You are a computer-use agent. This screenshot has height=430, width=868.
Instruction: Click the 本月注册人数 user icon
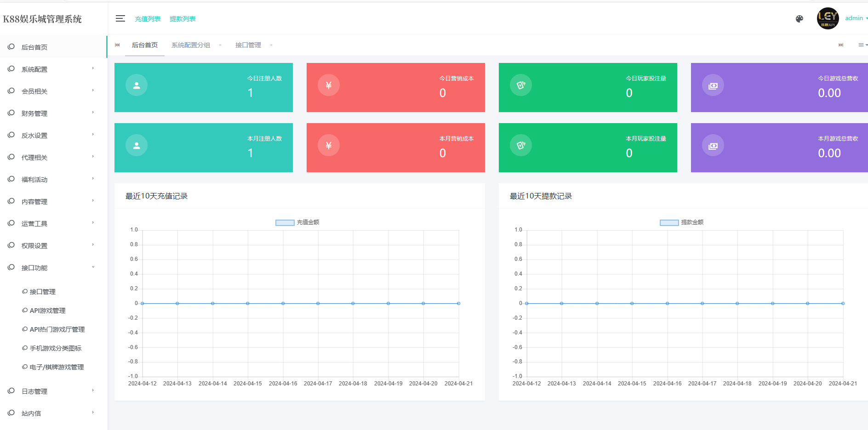(137, 145)
